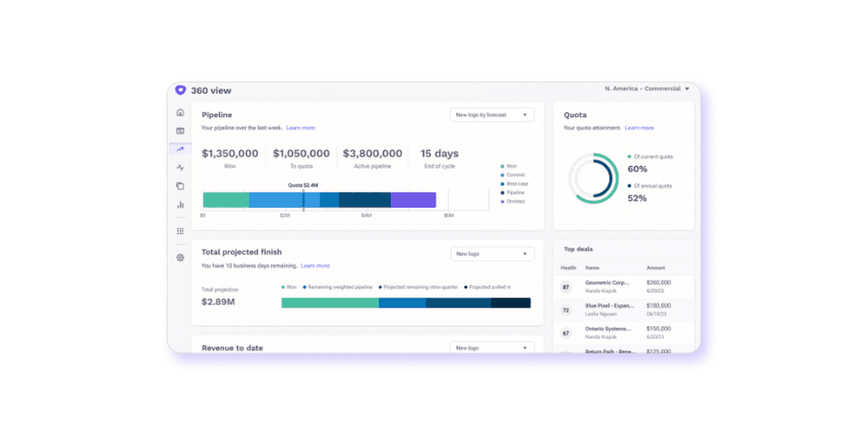Open the settings gear in sidebar
The width and height of the screenshot is (868, 434).
[x=180, y=258]
